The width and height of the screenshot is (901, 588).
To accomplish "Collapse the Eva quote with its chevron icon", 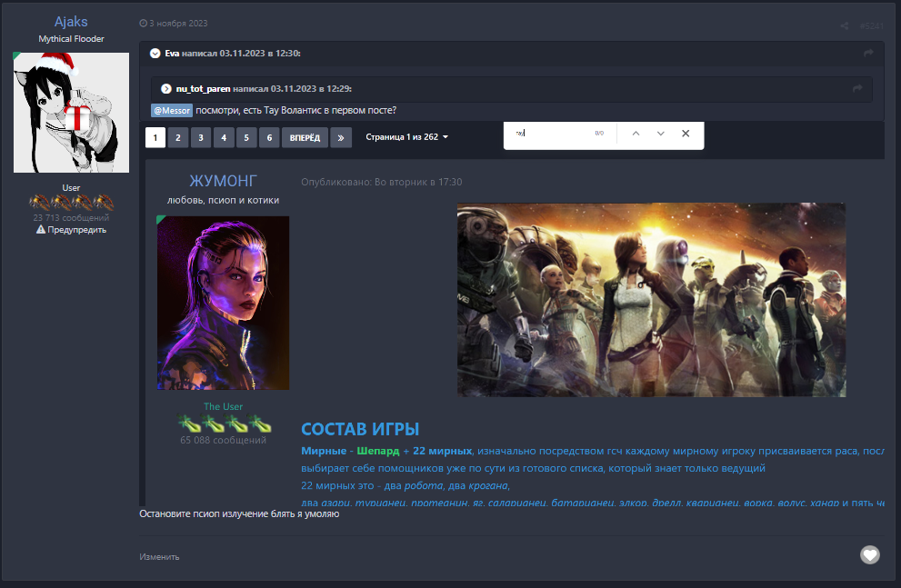I will [155, 54].
